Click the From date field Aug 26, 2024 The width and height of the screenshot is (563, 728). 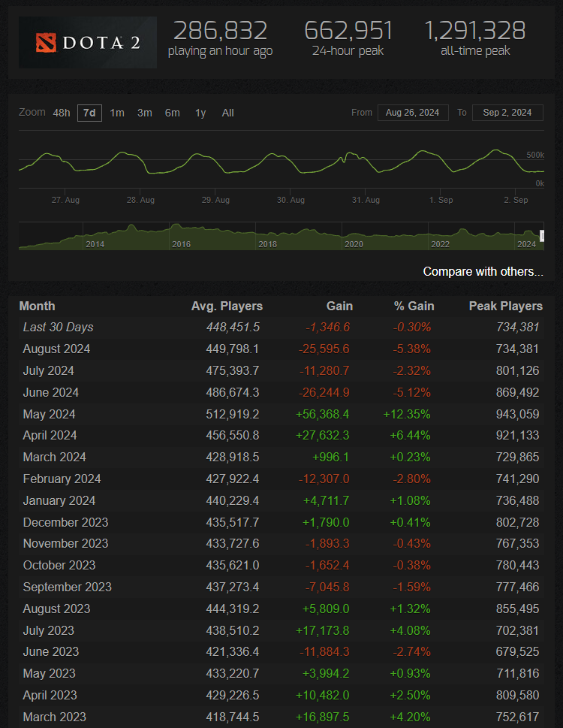413,113
